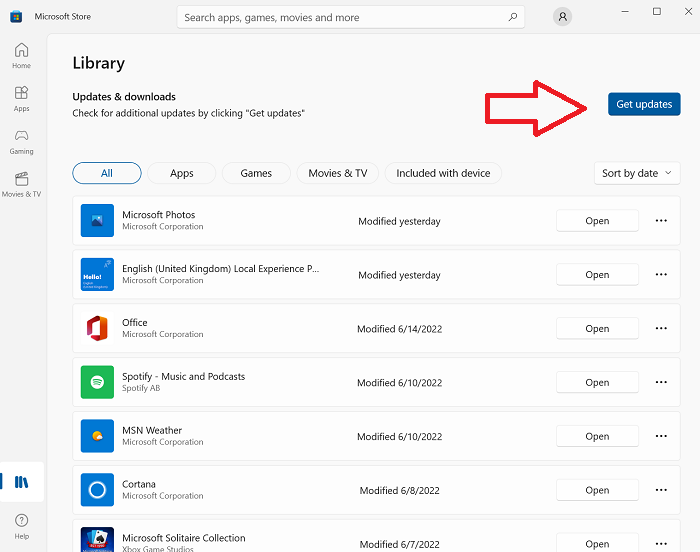Click the Modified 6/14/2022 text
The image size is (700, 552).
(x=400, y=329)
